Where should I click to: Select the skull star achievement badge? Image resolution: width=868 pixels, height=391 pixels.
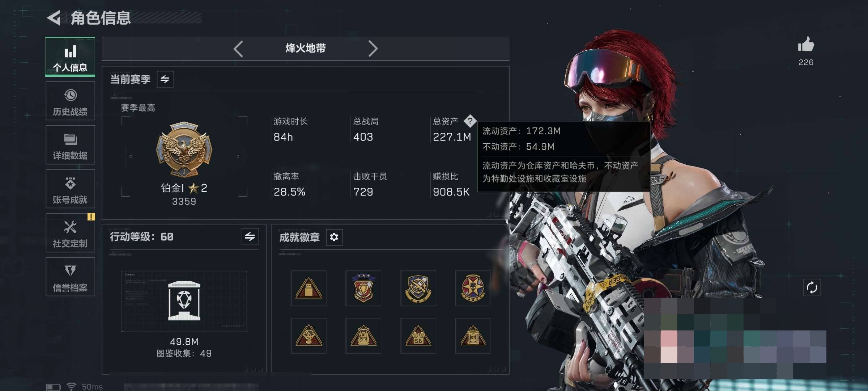pos(473,288)
